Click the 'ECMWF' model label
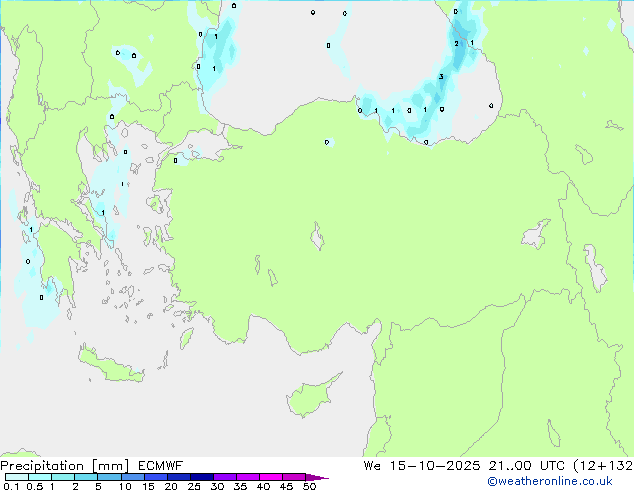 [x=161, y=466]
